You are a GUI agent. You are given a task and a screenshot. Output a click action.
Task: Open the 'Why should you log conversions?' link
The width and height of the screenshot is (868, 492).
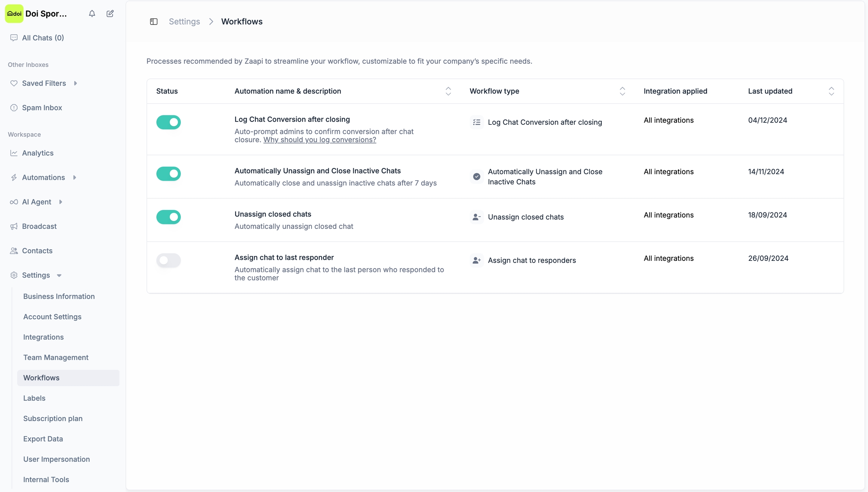pyautogui.click(x=319, y=140)
